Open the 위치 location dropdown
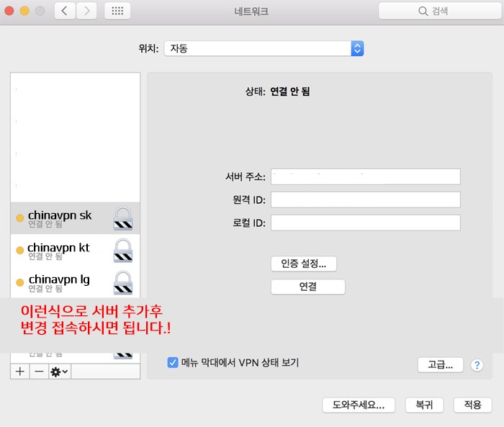This screenshot has width=504, height=427. coord(264,48)
